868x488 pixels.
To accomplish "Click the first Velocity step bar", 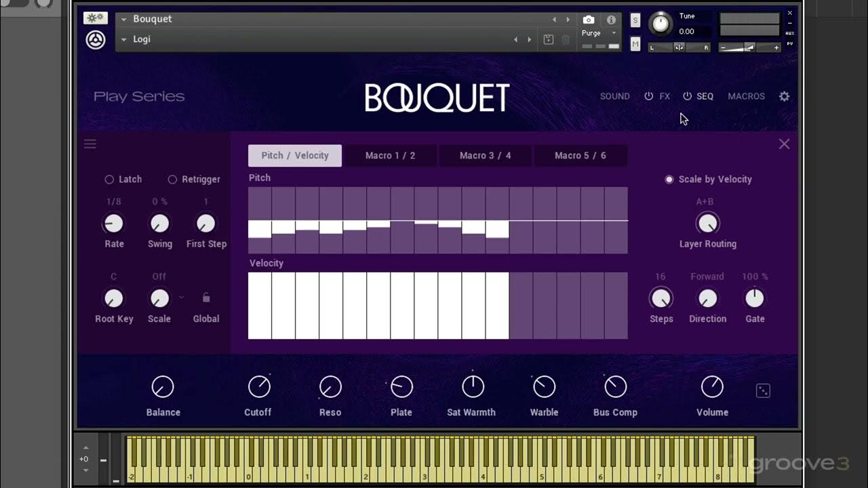I will click(260, 305).
